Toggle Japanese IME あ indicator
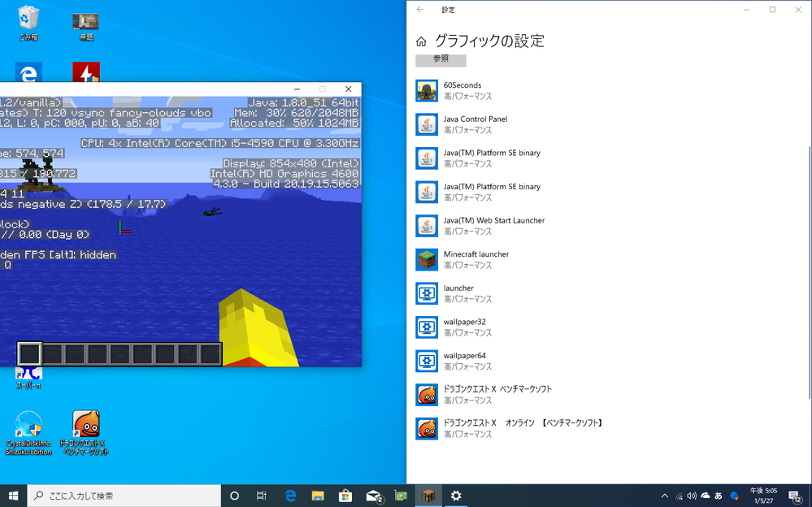Image resolution: width=812 pixels, height=507 pixels. [719, 496]
